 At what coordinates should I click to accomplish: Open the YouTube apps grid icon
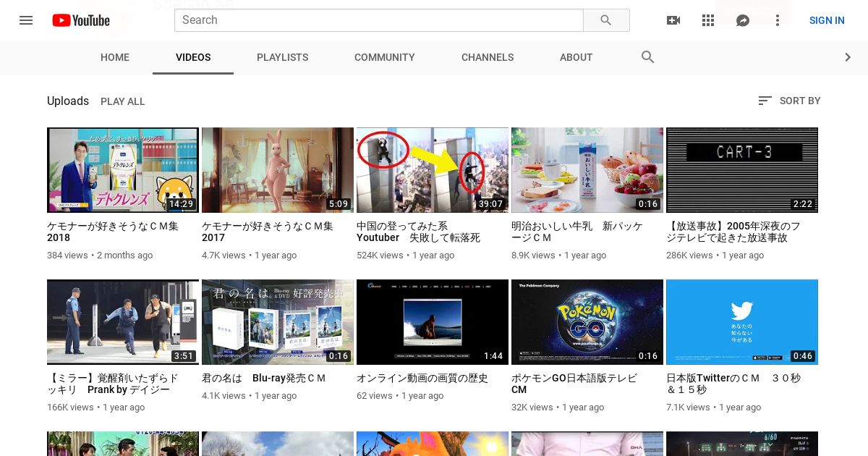[708, 20]
